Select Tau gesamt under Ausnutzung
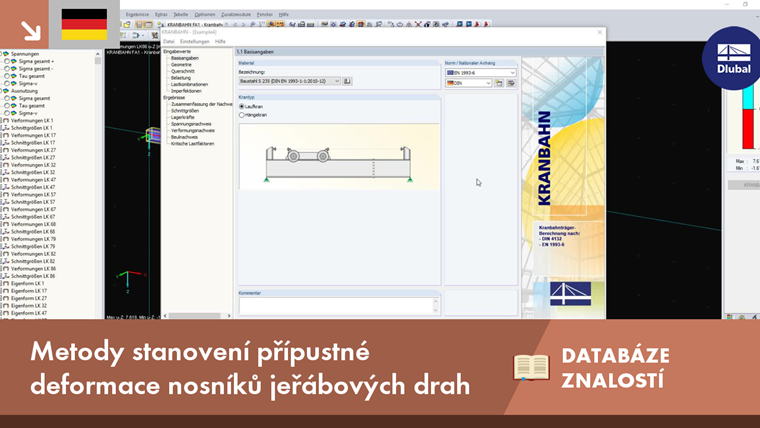Image resolution: width=760 pixels, height=428 pixels. pos(7,106)
